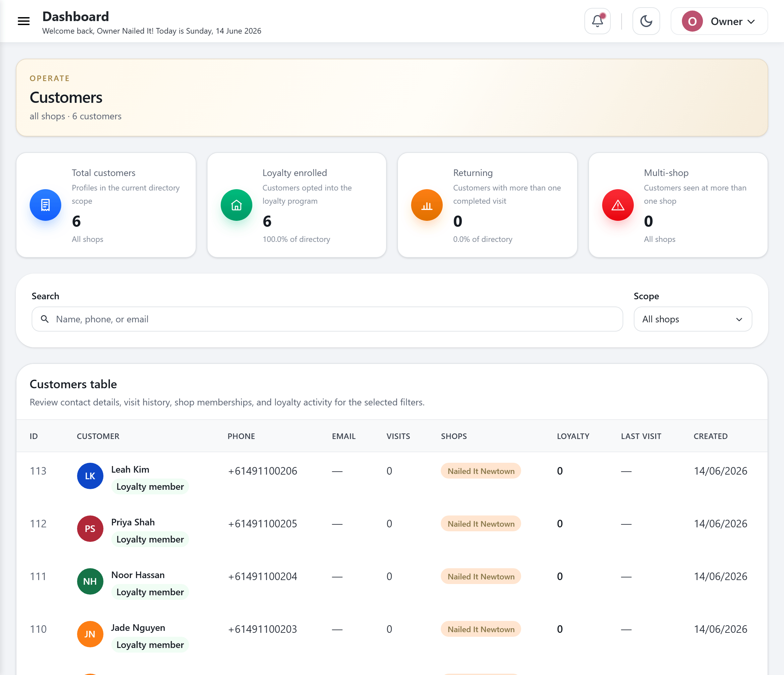Click the PHONE column header
The height and width of the screenshot is (675, 784).
tap(241, 436)
